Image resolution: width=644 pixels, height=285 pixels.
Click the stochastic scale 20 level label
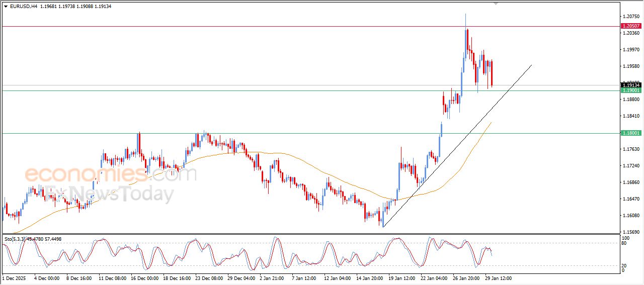[625, 265]
